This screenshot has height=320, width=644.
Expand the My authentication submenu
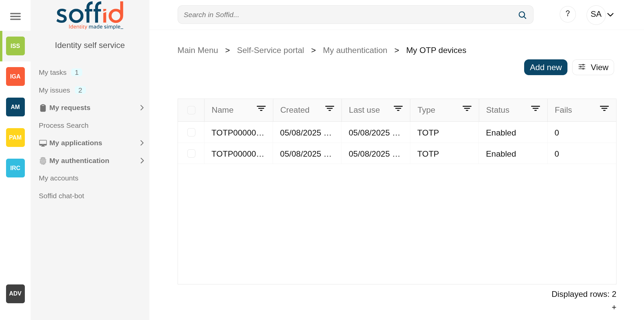coord(142,161)
